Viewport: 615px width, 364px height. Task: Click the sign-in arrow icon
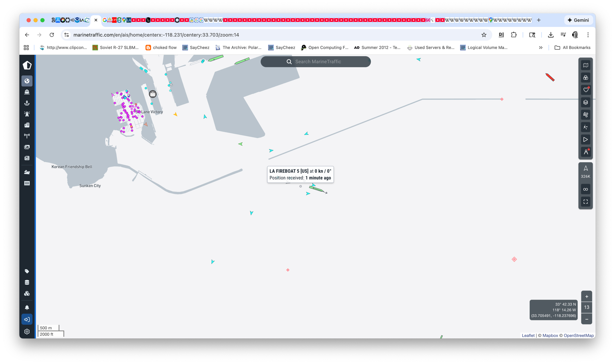pyautogui.click(x=27, y=319)
